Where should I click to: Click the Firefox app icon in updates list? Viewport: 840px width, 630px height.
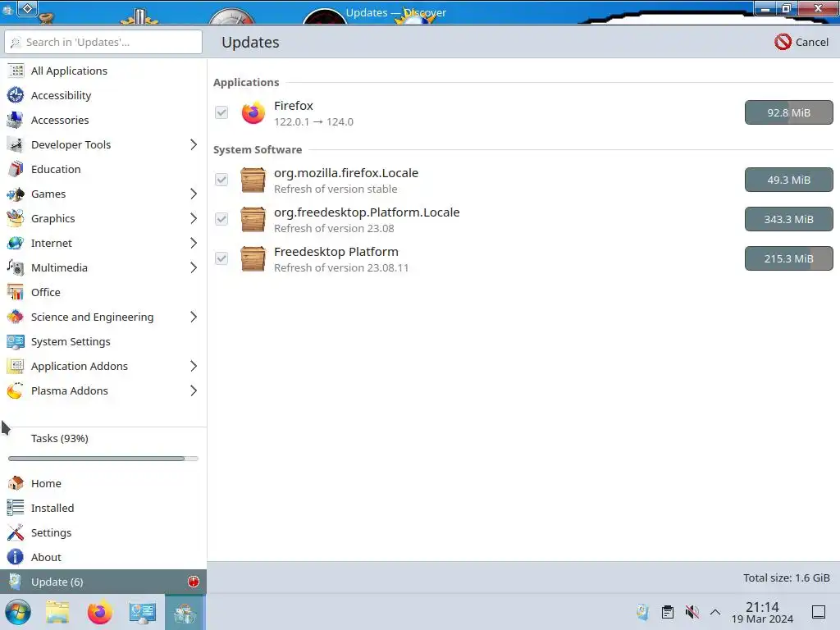(x=253, y=112)
